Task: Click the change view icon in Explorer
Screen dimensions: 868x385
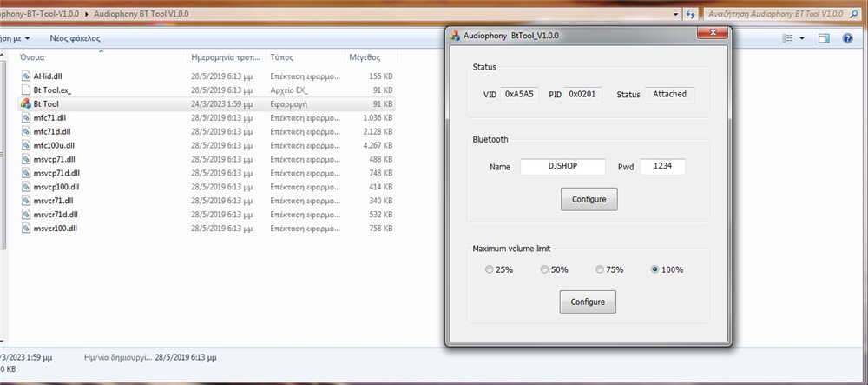Action: pos(788,38)
